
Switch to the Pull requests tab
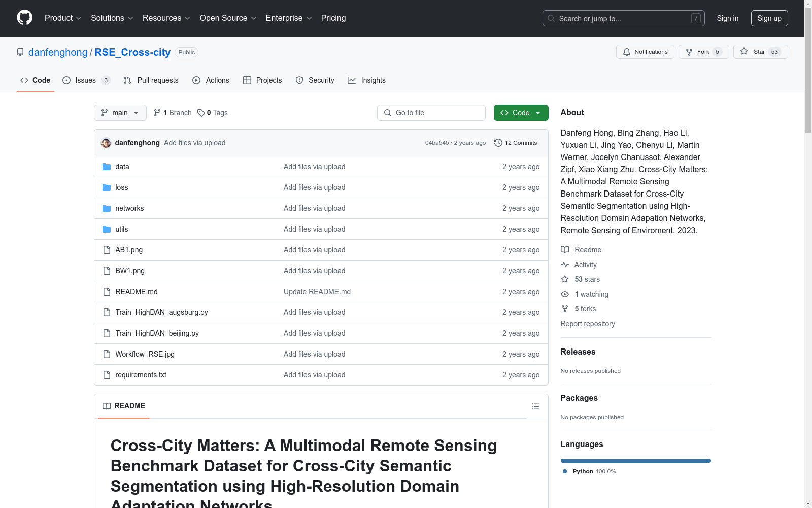point(151,80)
